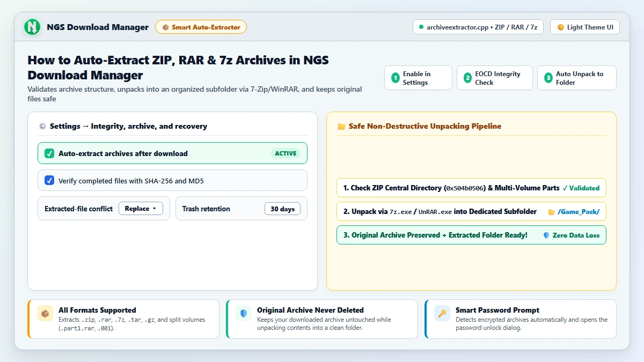The height and width of the screenshot is (362, 644).
Task: Click the Original Archive Never Deleted card title
Action: click(310, 310)
